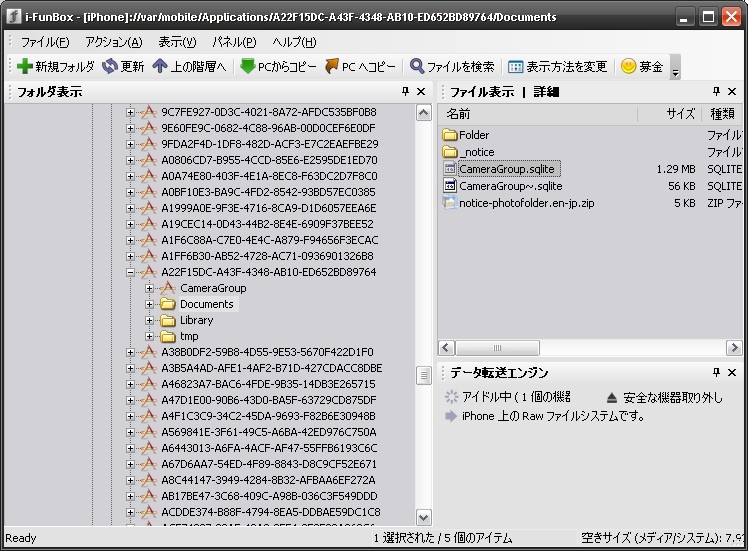748x551 pixels.
Task: Click the Refresh (更新) arrows icon
Action: click(110, 66)
